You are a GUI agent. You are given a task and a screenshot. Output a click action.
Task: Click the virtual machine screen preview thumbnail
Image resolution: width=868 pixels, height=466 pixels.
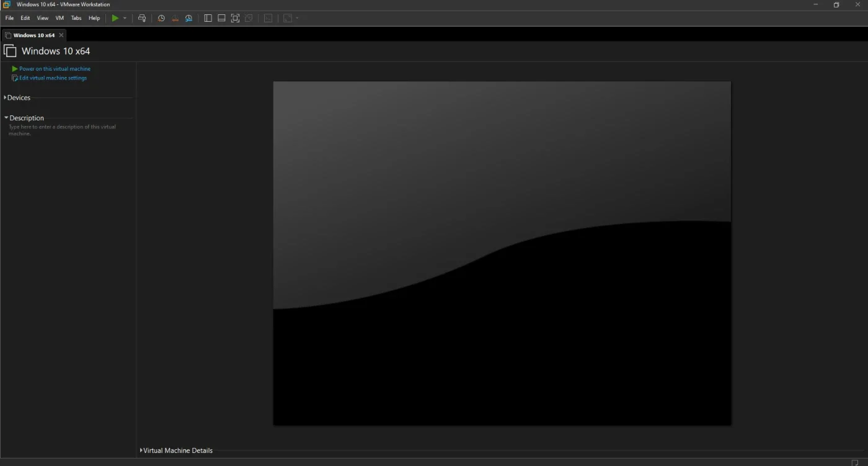coord(502,253)
